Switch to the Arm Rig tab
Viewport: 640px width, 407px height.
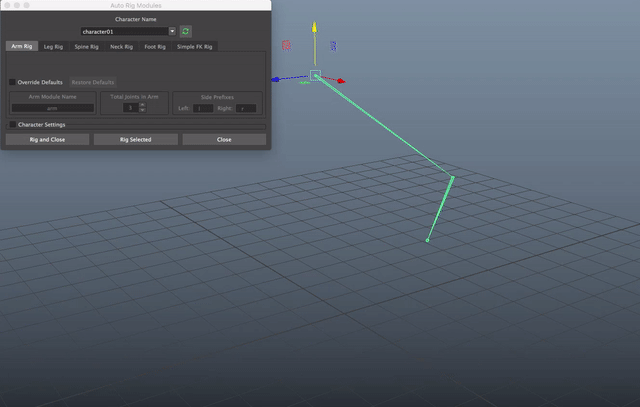point(22,47)
